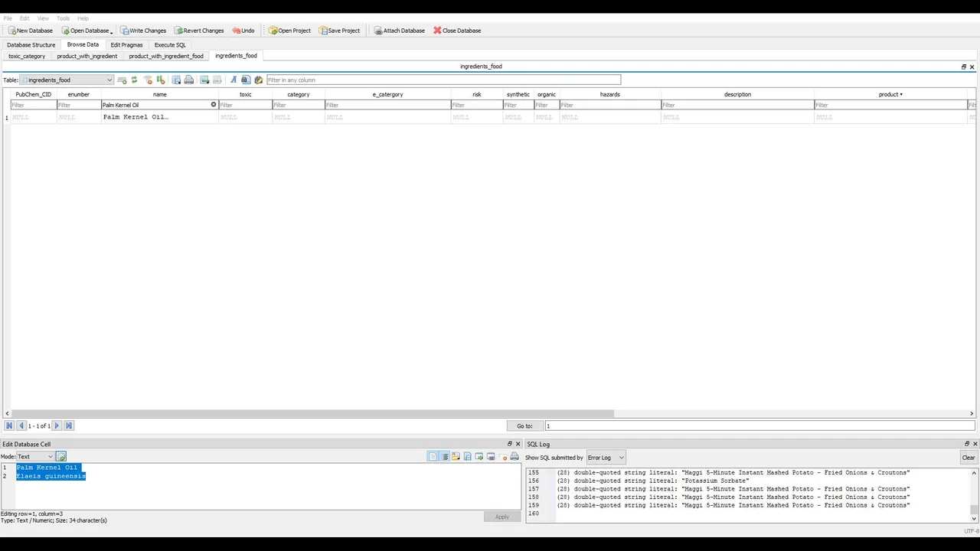This screenshot has width=980, height=551.
Task: Go to the previous record page
Action: click(21, 425)
